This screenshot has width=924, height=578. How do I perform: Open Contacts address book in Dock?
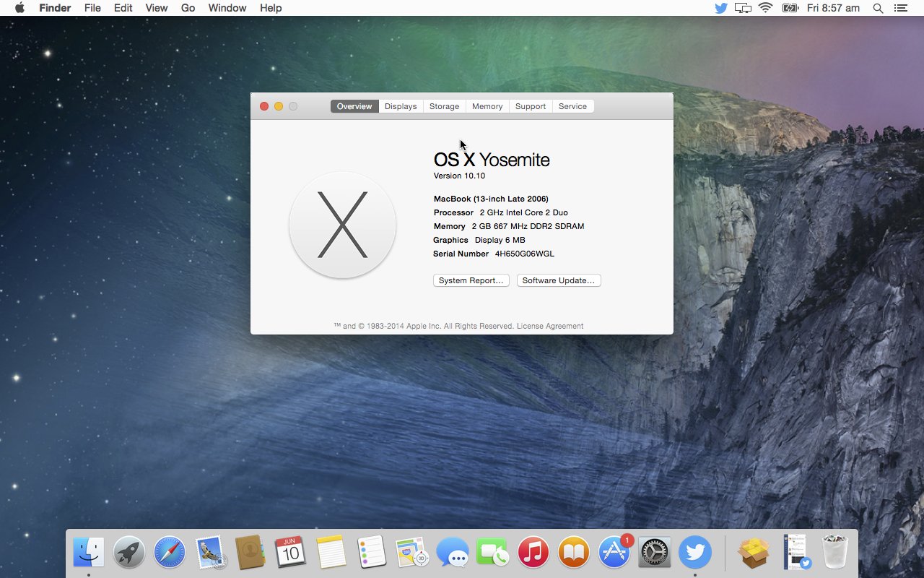tap(250, 553)
